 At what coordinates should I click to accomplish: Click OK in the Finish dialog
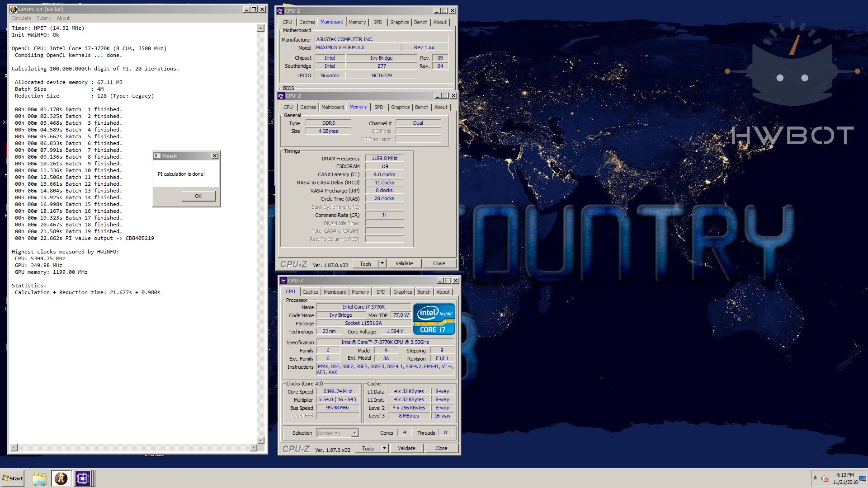tap(198, 196)
